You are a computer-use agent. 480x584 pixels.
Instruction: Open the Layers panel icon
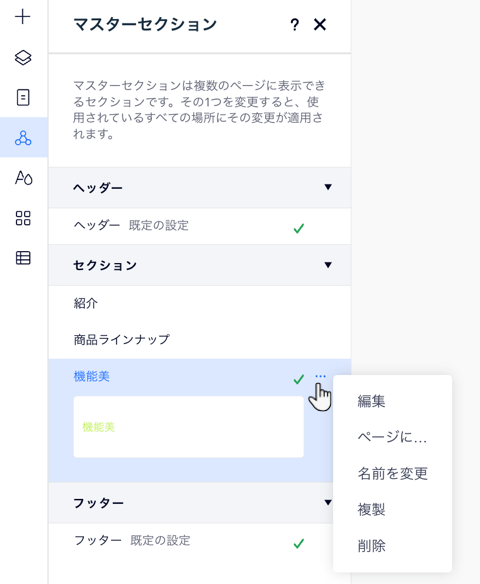click(23, 58)
